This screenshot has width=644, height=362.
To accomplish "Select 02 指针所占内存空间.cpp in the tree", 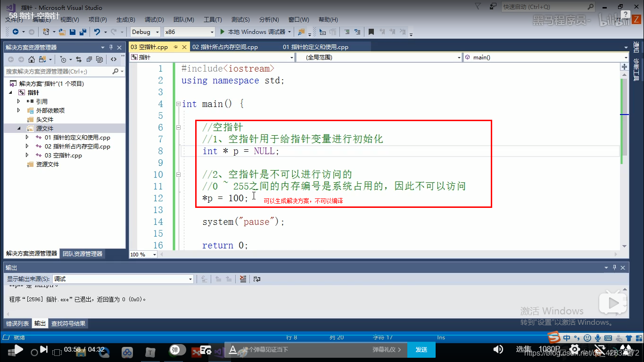I will click(x=77, y=146).
